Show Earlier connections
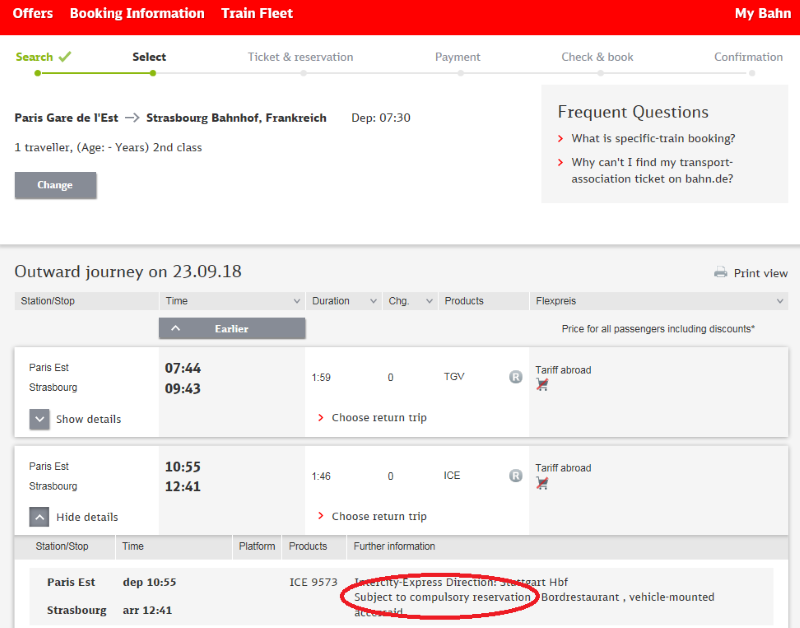 tap(232, 329)
